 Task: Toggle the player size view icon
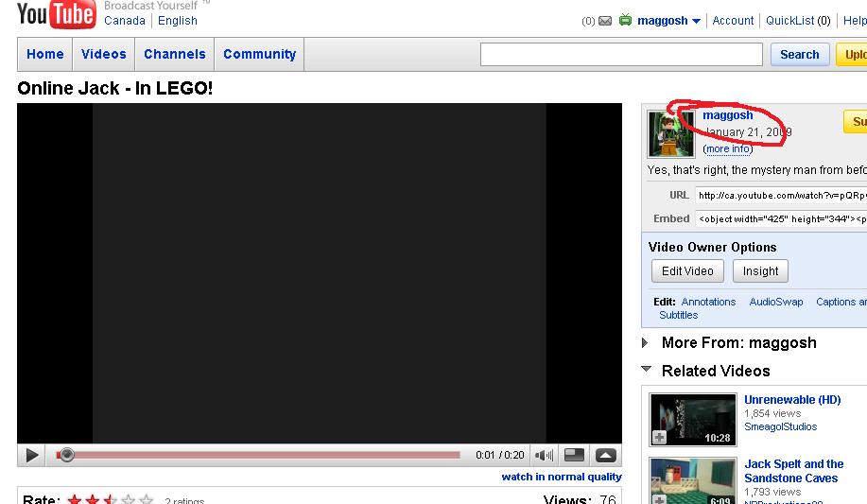574,455
